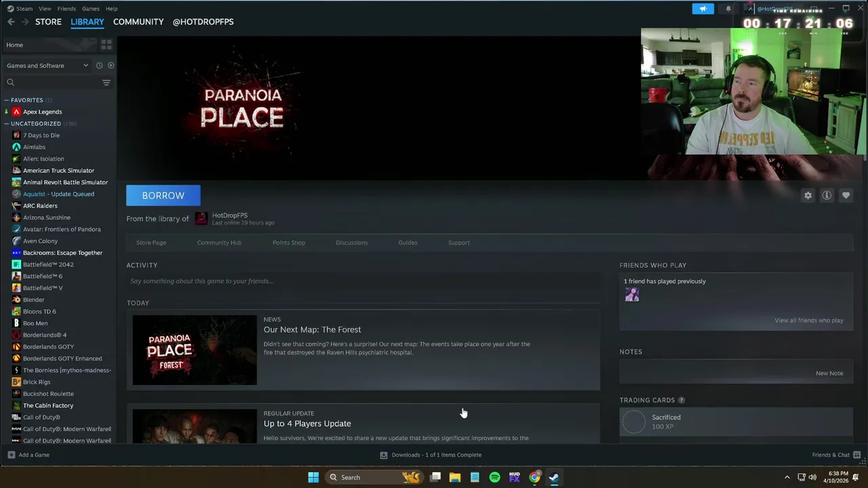Open Chrome from the taskbar
Screen dimensions: 868x488
(x=534, y=477)
